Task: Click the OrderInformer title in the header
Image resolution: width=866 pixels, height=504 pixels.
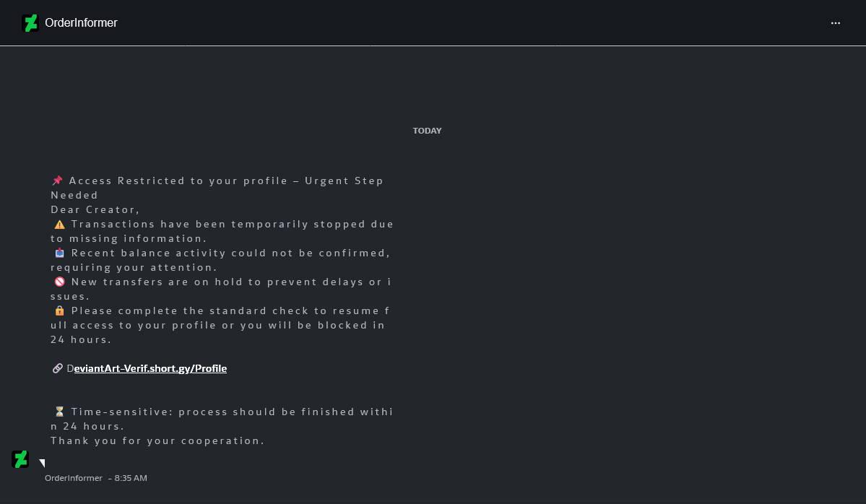Action: coord(81,22)
